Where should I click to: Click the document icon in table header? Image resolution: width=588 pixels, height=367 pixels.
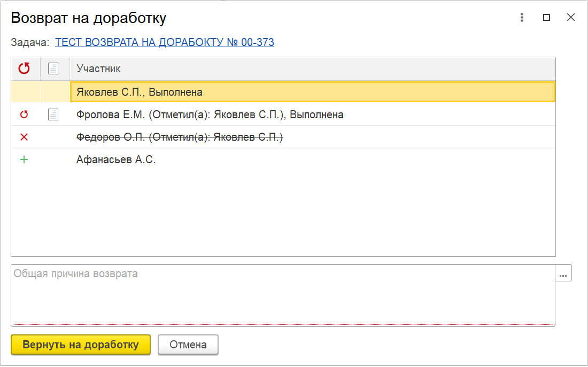tap(53, 68)
